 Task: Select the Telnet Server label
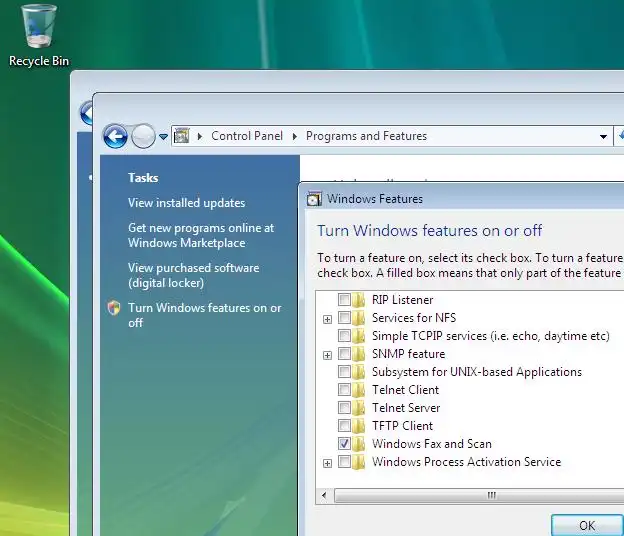406,407
